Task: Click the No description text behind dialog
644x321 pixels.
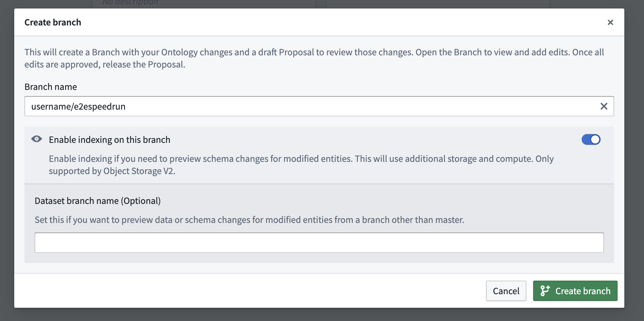Action: [130, 3]
